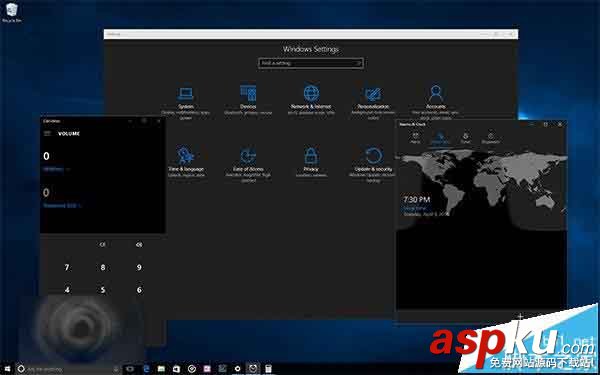Viewport: 600px width, 375px height.
Task: Open the Windows Start menu
Action: pos(7,369)
